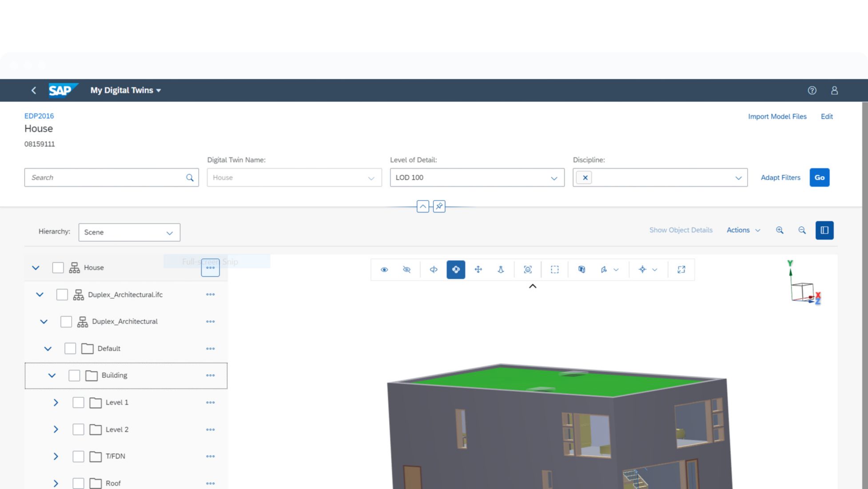Image resolution: width=868 pixels, height=489 pixels.
Task: Click the Import Model Files link
Action: pyautogui.click(x=777, y=116)
